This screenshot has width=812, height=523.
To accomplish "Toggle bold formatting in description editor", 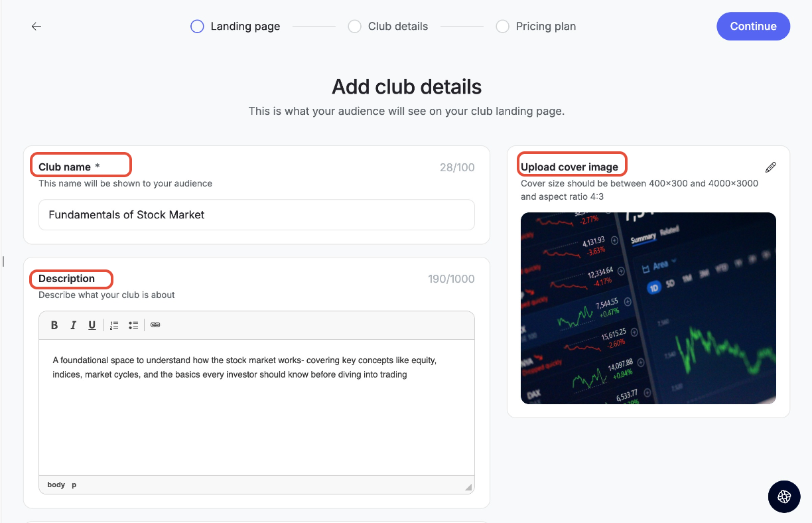I will click(x=54, y=325).
